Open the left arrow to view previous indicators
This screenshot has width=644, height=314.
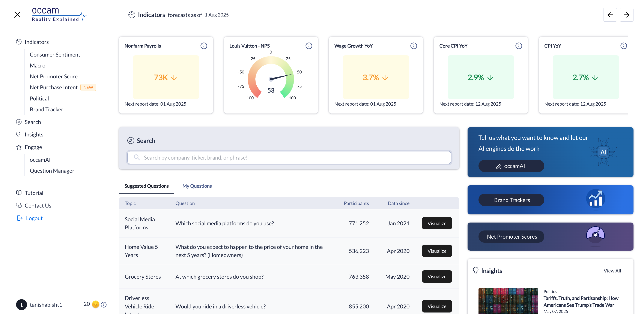point(610,15)
